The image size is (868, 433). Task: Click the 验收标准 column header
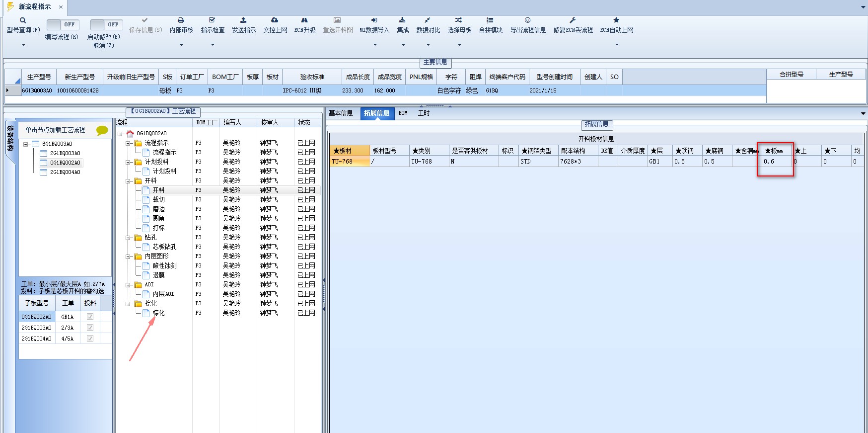(312, 77)
